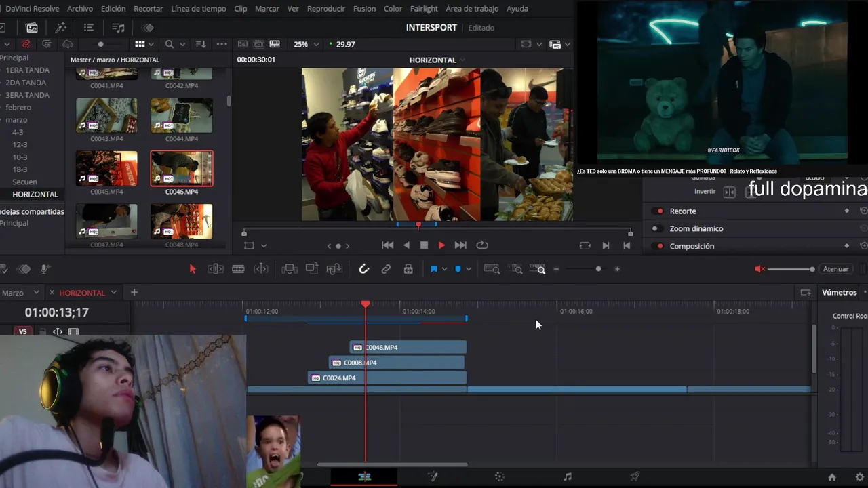868x488 pixels.
Task: Jump to the first frame button
Action: [x=387, y=245]
